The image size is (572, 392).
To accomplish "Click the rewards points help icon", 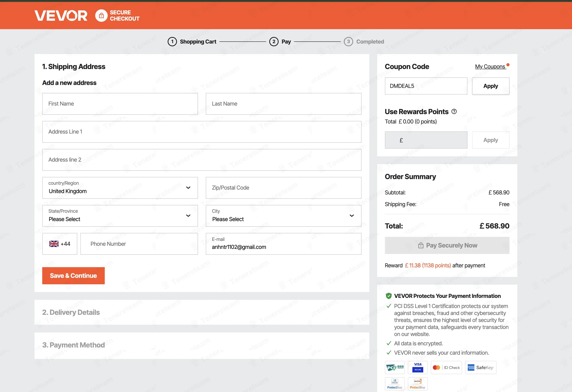I will click(x=454, y=112).
